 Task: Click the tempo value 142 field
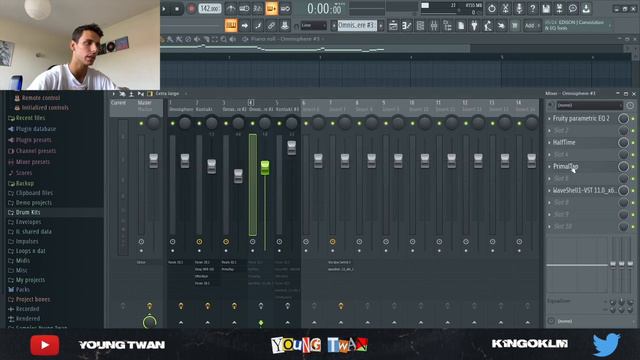[210, 8]
